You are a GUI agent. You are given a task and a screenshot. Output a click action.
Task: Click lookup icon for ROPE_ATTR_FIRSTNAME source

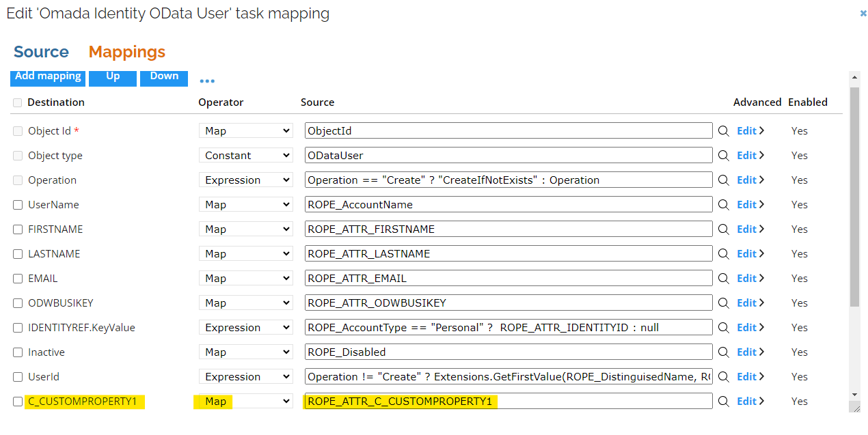(x=723, y=229)
